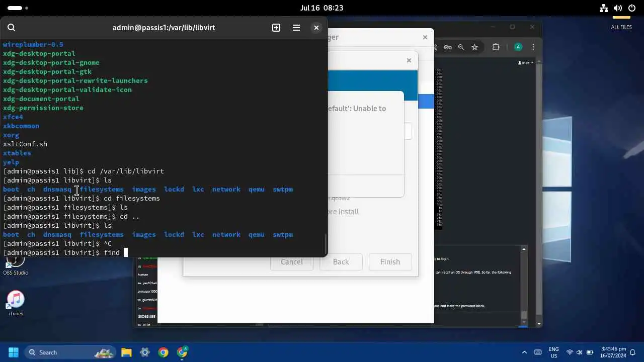Click the terminal title admin@passis1:/var/lib/libvirt
This screenshot has width=644, height=362.
click(x=164, y=28)
